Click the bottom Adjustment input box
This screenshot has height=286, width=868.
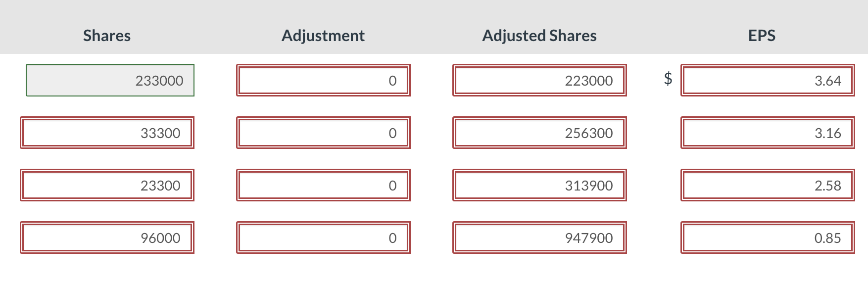pos(323,237)
